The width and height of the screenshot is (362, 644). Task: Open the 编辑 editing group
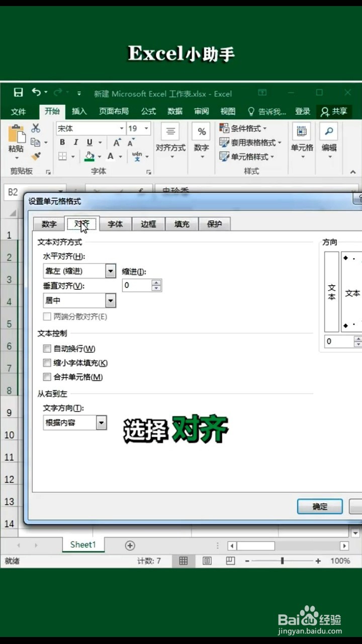pos(329,141)
